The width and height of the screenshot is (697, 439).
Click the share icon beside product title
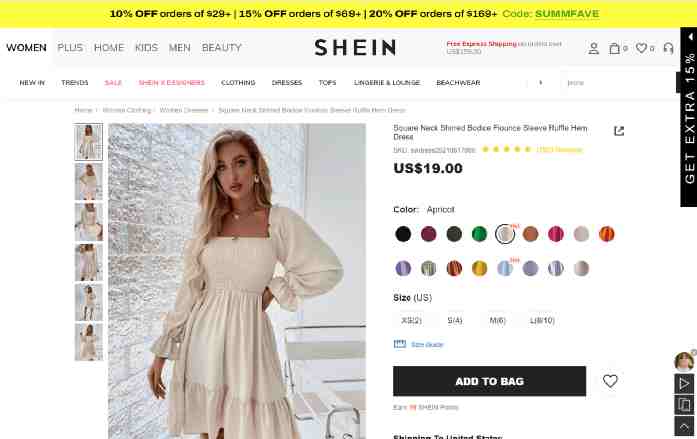click(x=619, y=131)
